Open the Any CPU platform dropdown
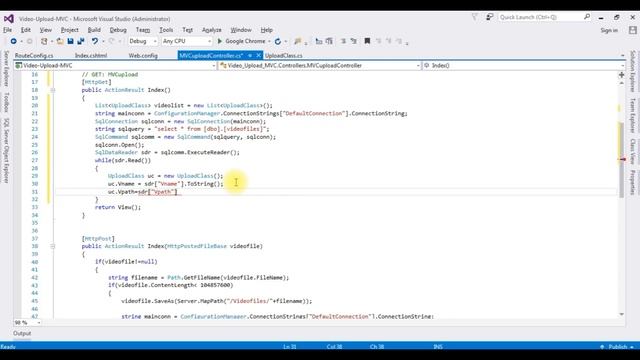The height and width of the screenshot is (360, 640). coord(187,41)
